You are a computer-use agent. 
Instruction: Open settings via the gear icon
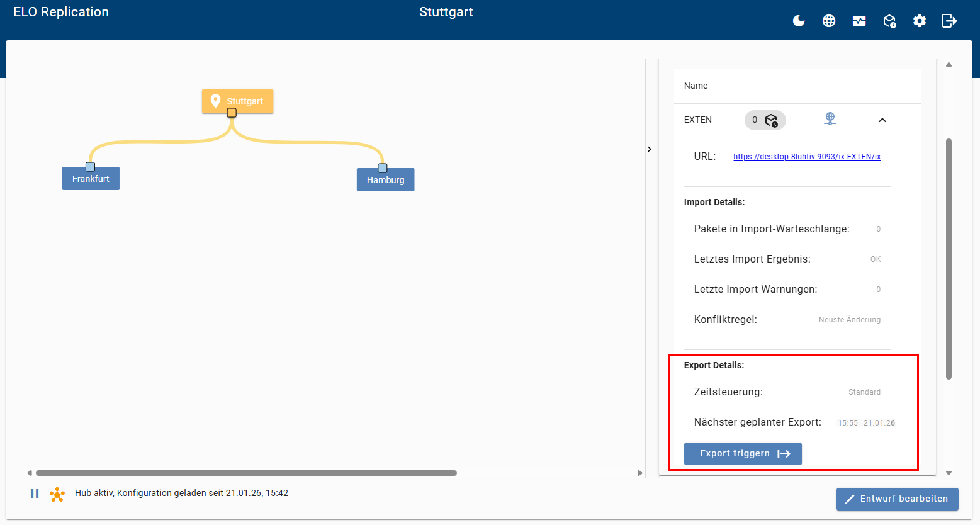pos(920,21)
